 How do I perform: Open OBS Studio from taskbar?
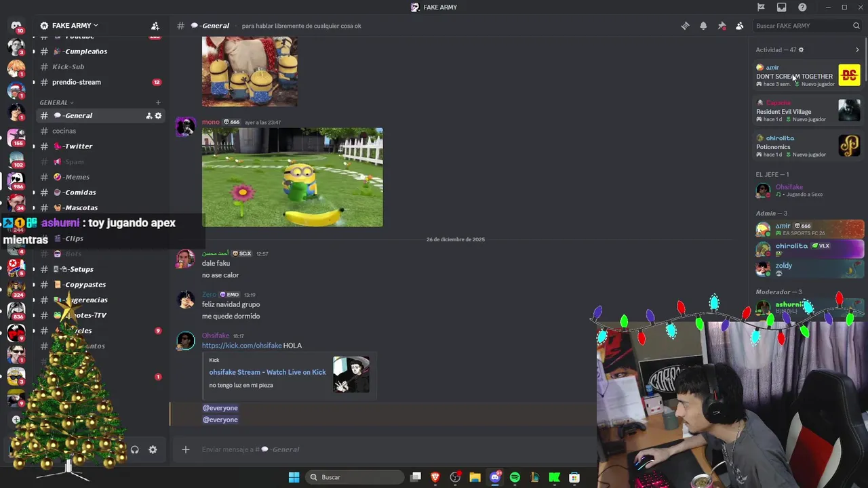[455, 477]
